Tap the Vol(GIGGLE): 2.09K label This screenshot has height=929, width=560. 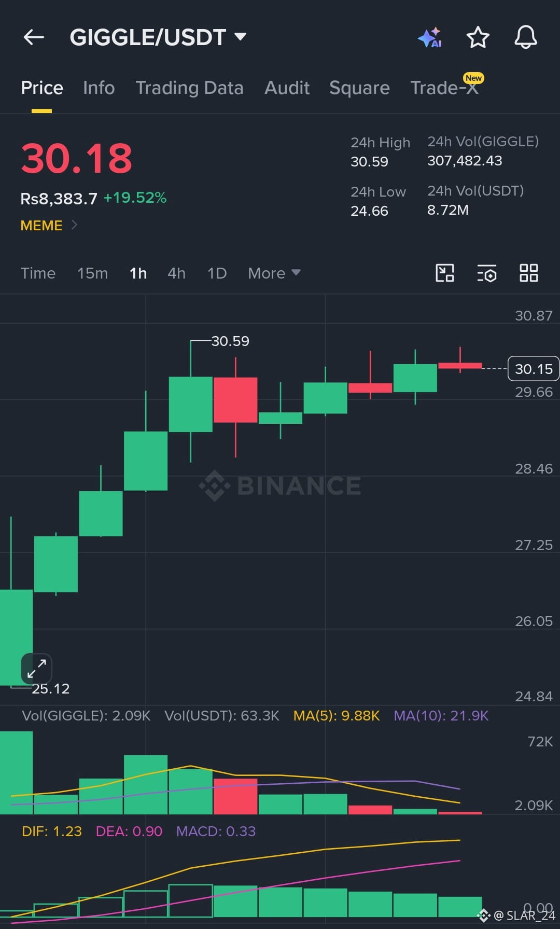coord(86,716)
